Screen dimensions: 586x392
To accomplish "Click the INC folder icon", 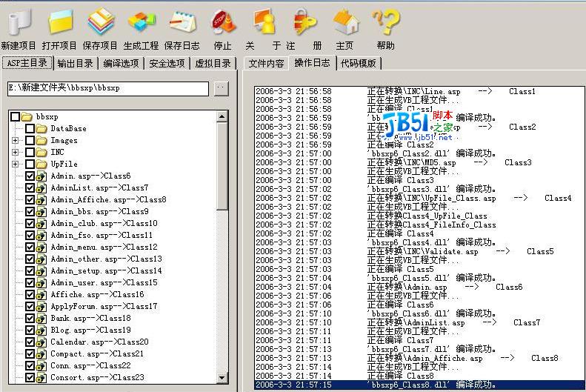I will coord(41,152).
